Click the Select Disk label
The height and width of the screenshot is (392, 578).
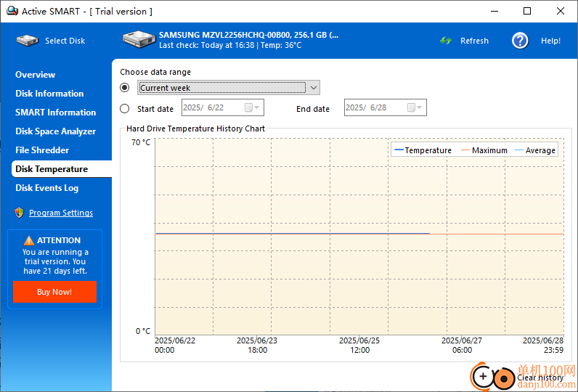[65, 41]
